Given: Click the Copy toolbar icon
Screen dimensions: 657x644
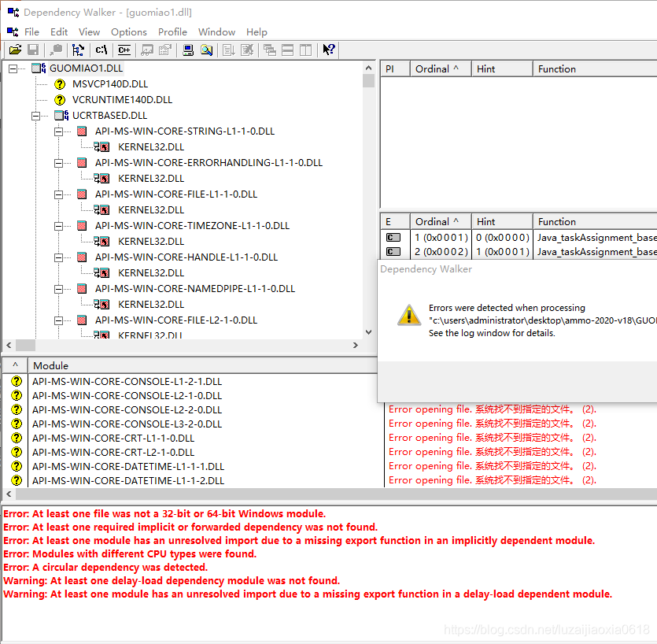Looking at the screenshot, I should [56, 50].
